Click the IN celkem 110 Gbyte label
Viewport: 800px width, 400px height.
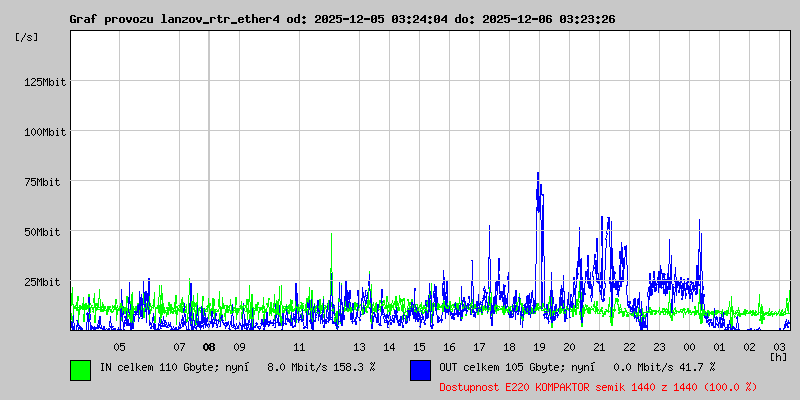tap(159, 367)
